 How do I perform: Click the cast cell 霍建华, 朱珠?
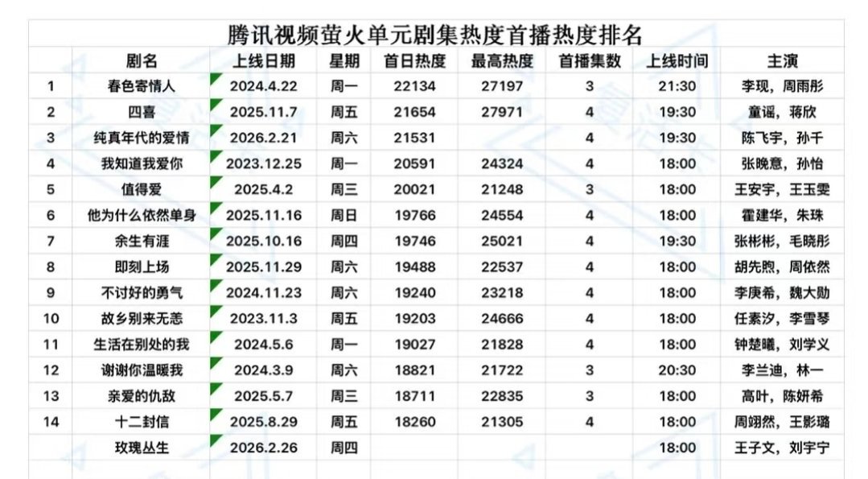(782, 216)
